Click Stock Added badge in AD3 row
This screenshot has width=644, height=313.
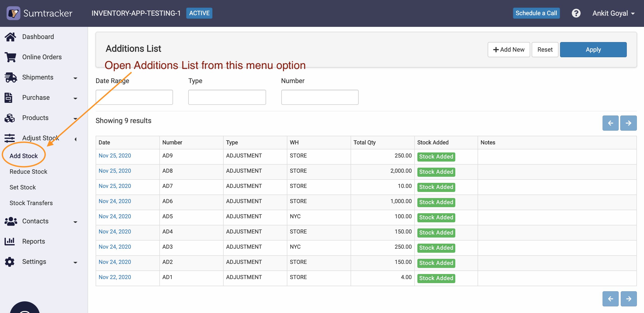point(436,248)
